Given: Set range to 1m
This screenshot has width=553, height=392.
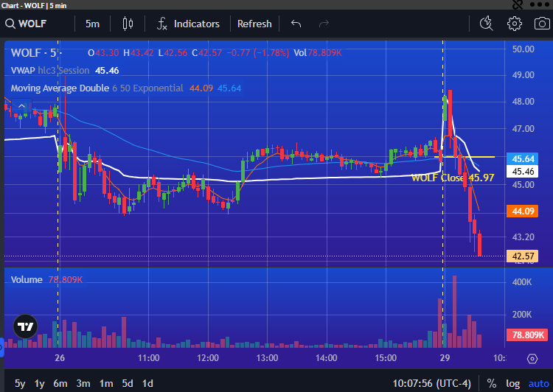Looking at the screenshot, I should point(106,383).
